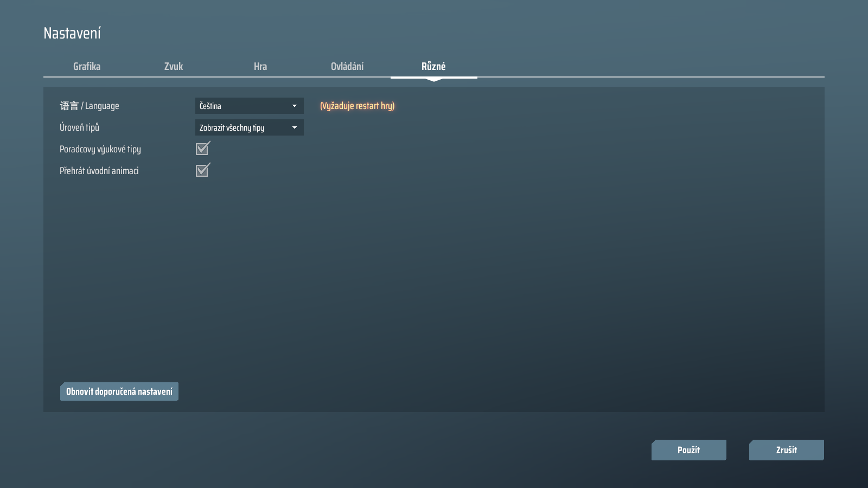The image size is (868, 488).
Task: Expand the 'Zobrazit všechny tipy' dropdown
Action: (x=244, y=127)
